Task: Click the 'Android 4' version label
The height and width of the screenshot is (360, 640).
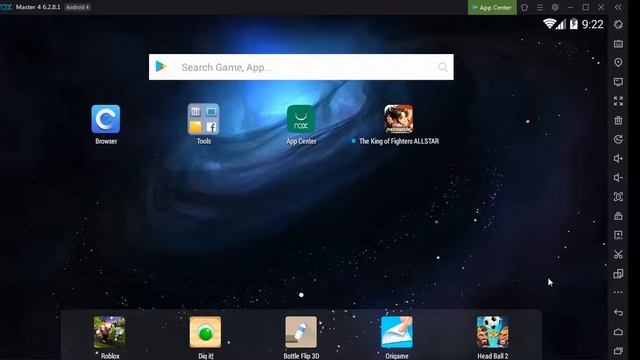Action: tap(77, 7)
